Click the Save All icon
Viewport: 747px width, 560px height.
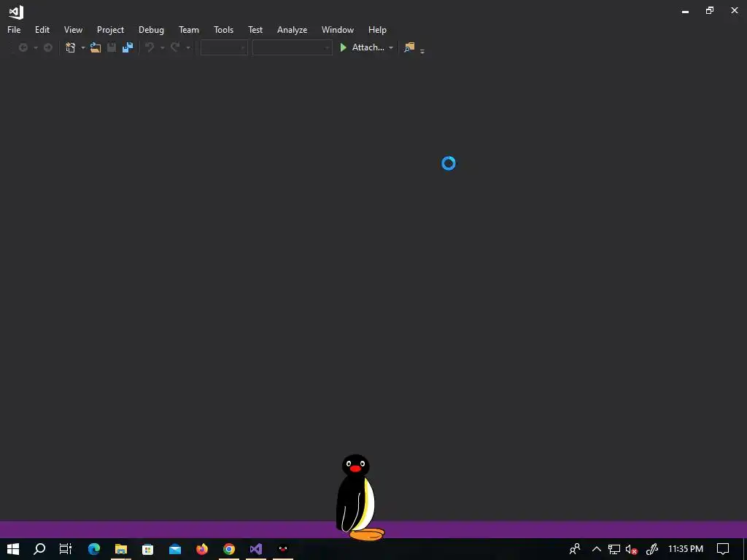[127, 47]
